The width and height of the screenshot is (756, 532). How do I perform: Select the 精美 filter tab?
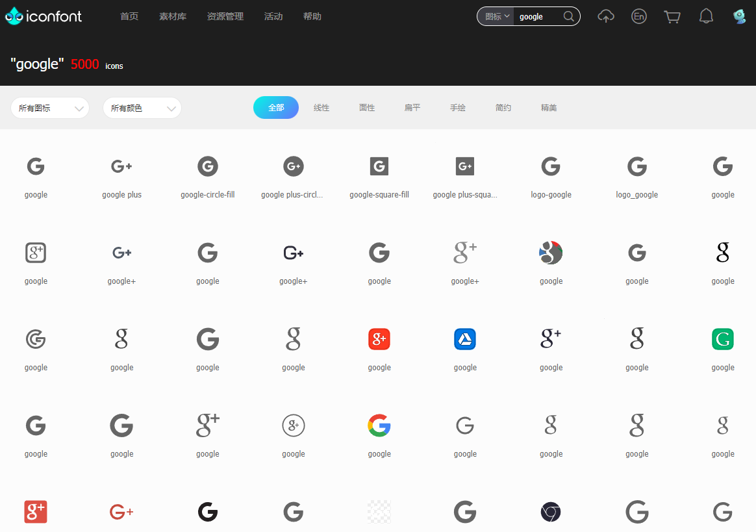tap(549, 108)
